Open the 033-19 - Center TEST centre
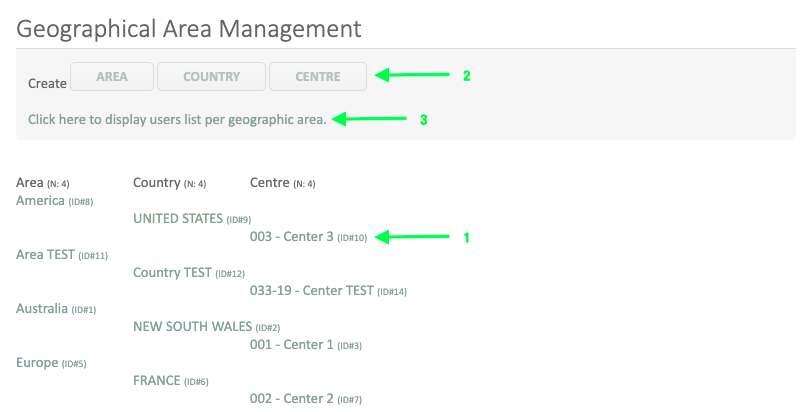This screenshot has width=801, height=412. click(311, 291)
